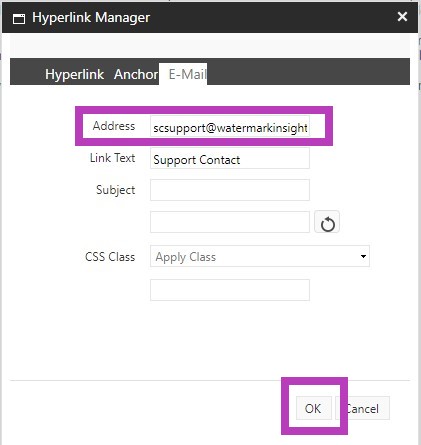Click the empty field below the CSS Class dropdown
The width and height of the screenshot is (421, 445).
[x=230, y=290]
